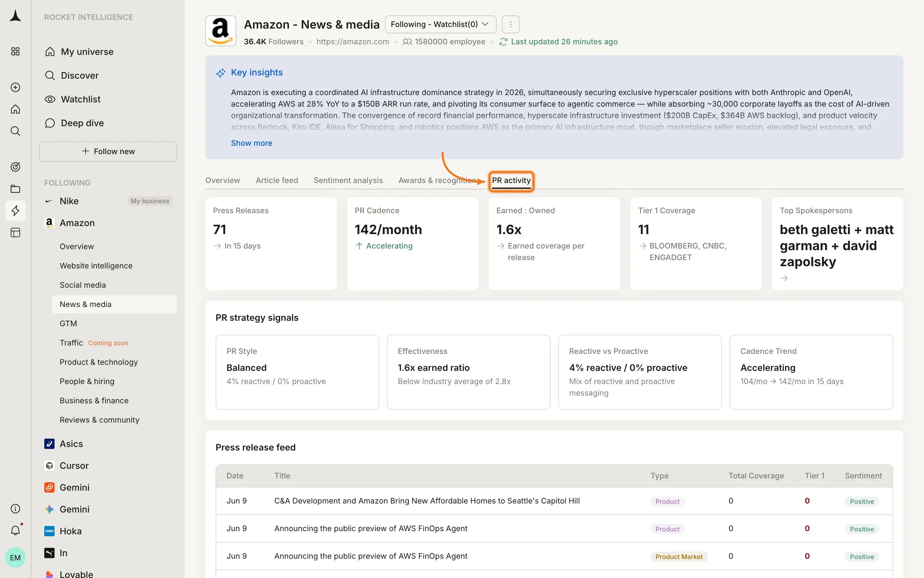Click the Asics logo icon in Following
This screenshot has height=578, width=924.
click(49, 444)
